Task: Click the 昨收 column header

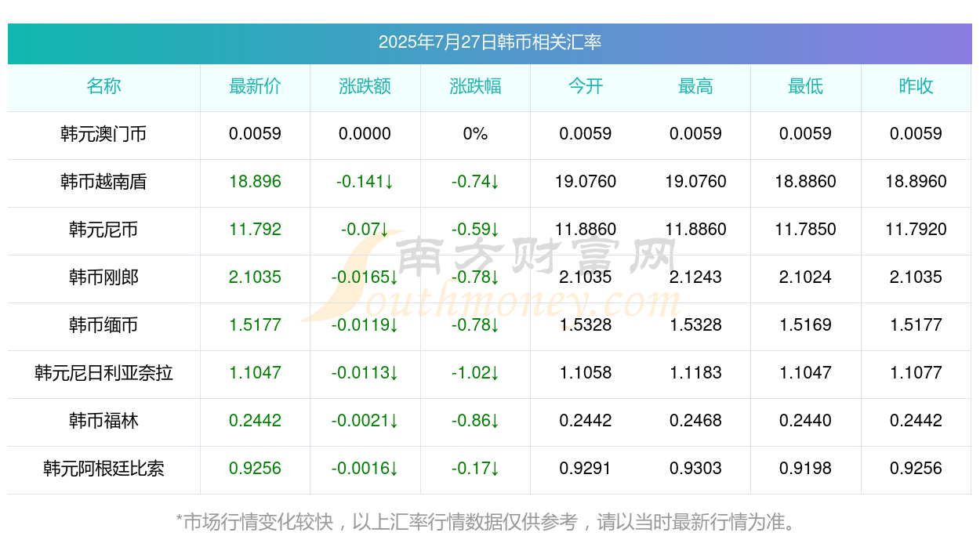Action: (x=916, y=86)
